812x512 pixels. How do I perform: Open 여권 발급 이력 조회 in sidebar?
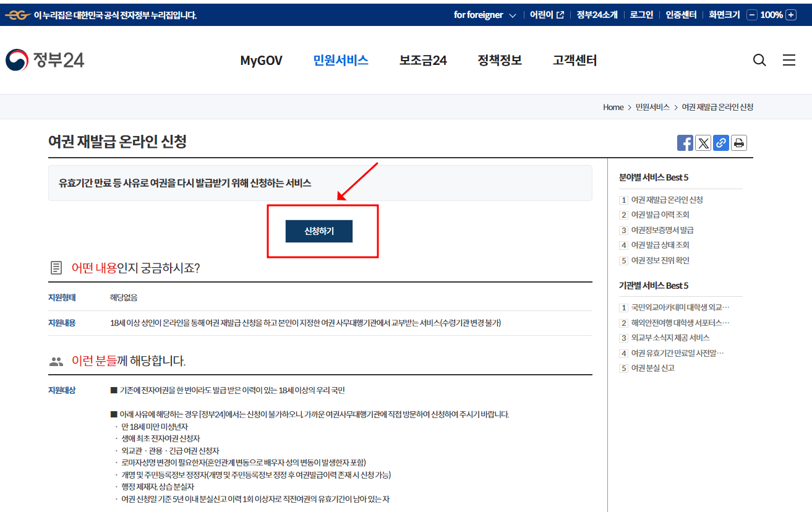(x=660, y=215)
